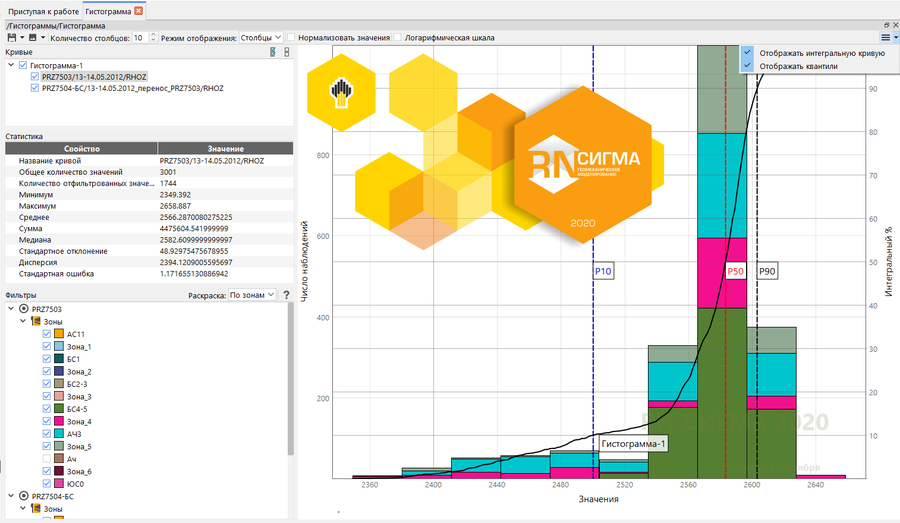This screenshot has width=900, height=523.
Task: Uncheck the Гистограмма-1 curve checkbox
Action: (22, 65)
